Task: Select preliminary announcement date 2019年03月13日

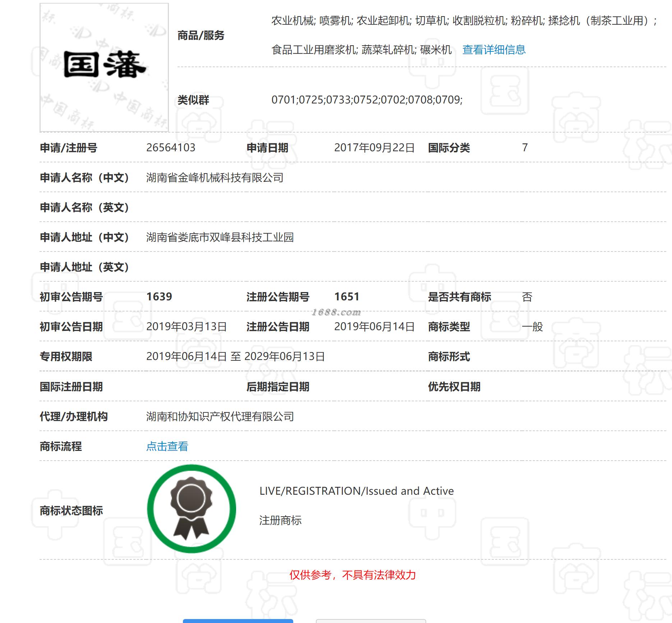Action: tap(187, 327)
